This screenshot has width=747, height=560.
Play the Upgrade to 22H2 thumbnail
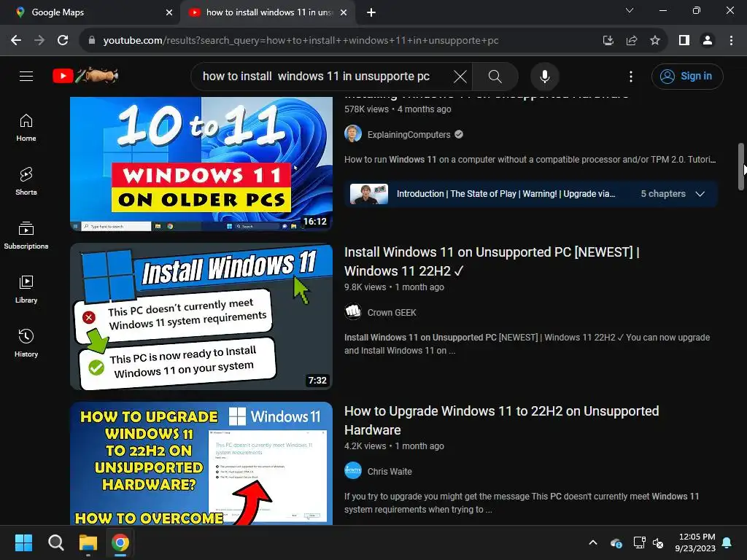pos(201,463)
